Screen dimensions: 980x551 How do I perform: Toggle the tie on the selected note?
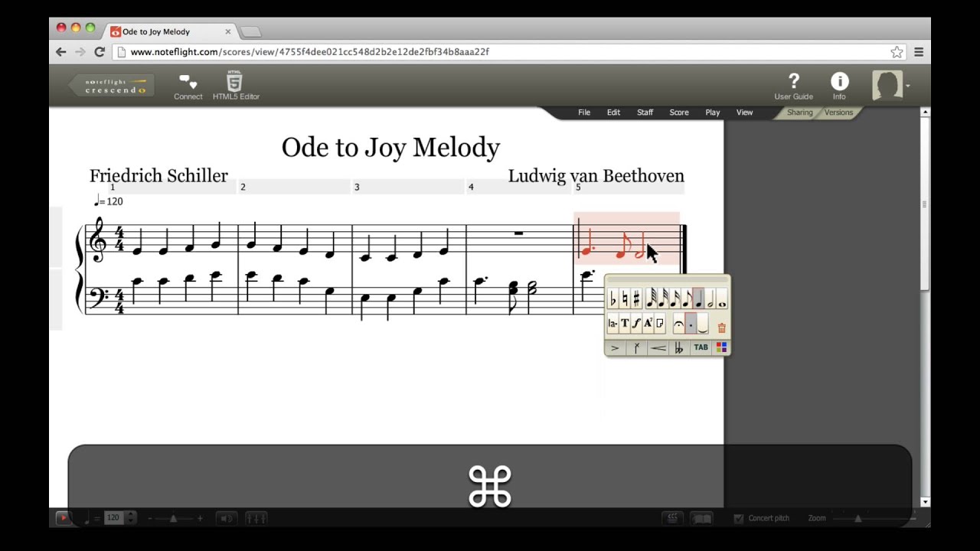[703, 324]
